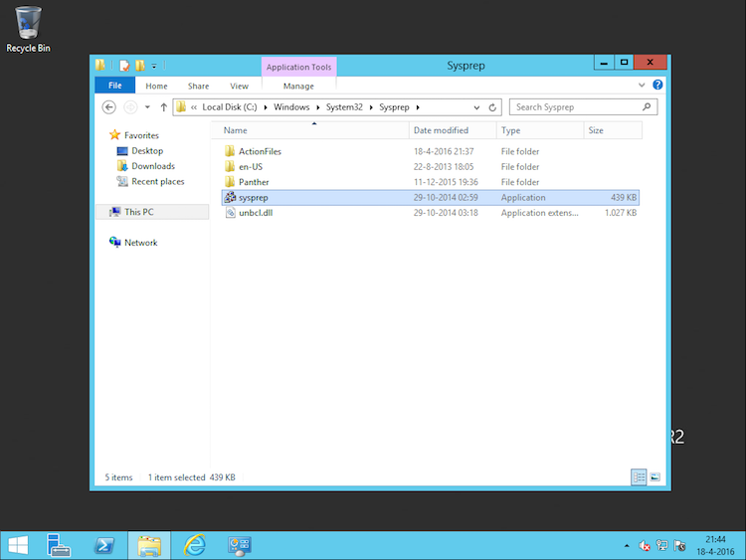Image resolution: width=746 pixels, height=560 pixels.
Task: Expand the arrow after System32 in breadcrumb
Action: (371, 107)
